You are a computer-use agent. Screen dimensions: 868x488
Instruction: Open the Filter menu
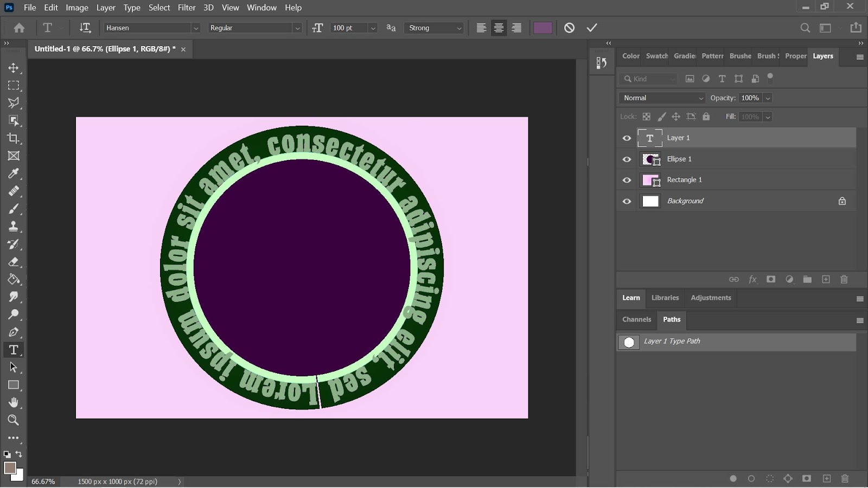coord(187,8)
